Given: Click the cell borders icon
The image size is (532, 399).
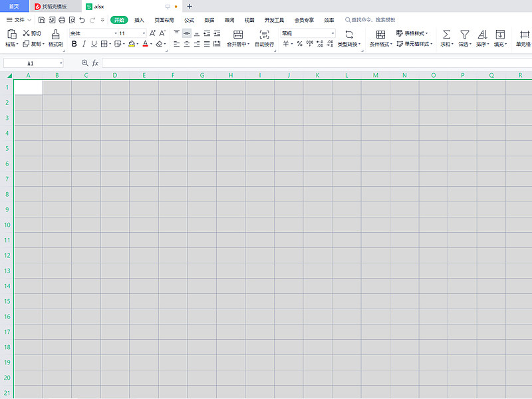Looking at the screenshot, I should point(104,44).
